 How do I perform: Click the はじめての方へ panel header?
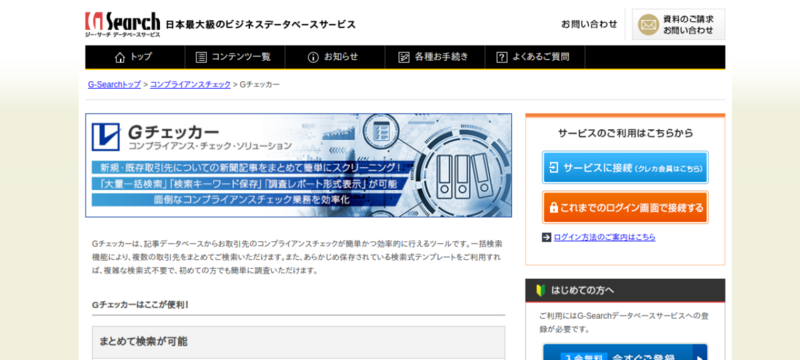[625, 291]
